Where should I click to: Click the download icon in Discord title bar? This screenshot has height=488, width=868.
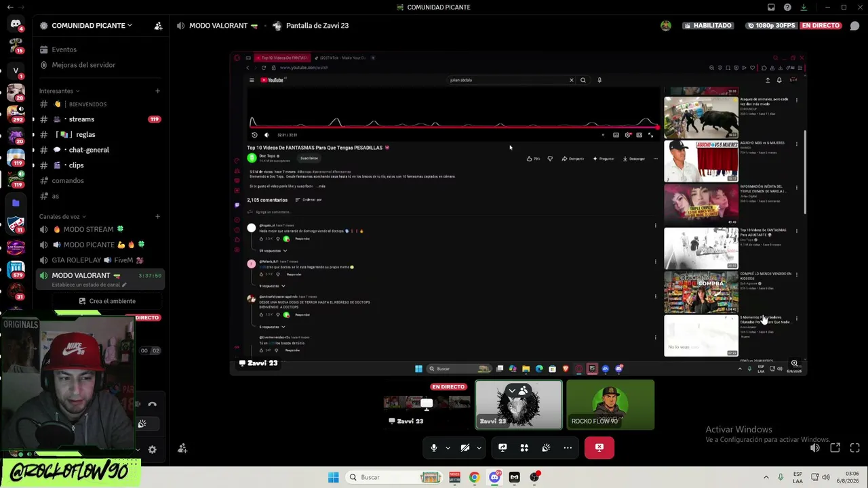tap(804, 7)
